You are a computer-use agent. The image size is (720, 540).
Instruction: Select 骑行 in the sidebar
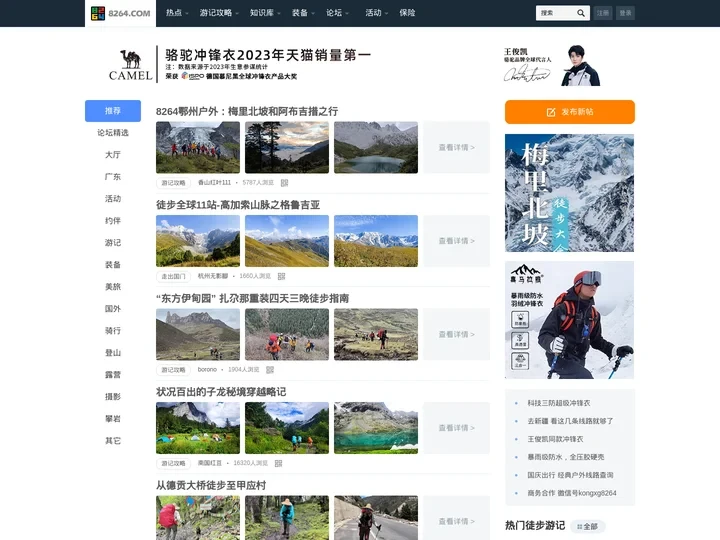113,331
